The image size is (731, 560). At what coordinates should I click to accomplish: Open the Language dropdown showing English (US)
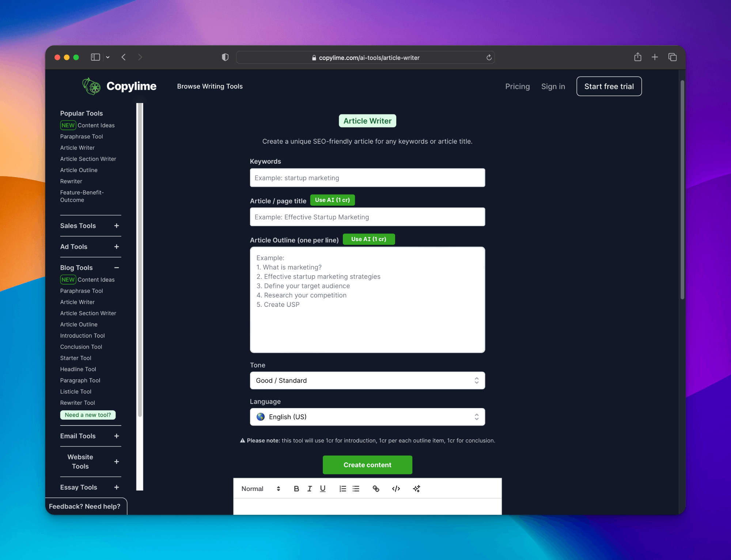click(x=367, y=417)
